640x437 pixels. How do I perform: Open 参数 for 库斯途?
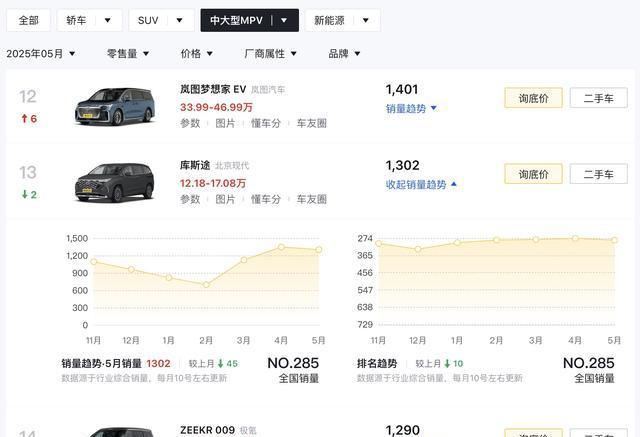click(x=190, y=199)
